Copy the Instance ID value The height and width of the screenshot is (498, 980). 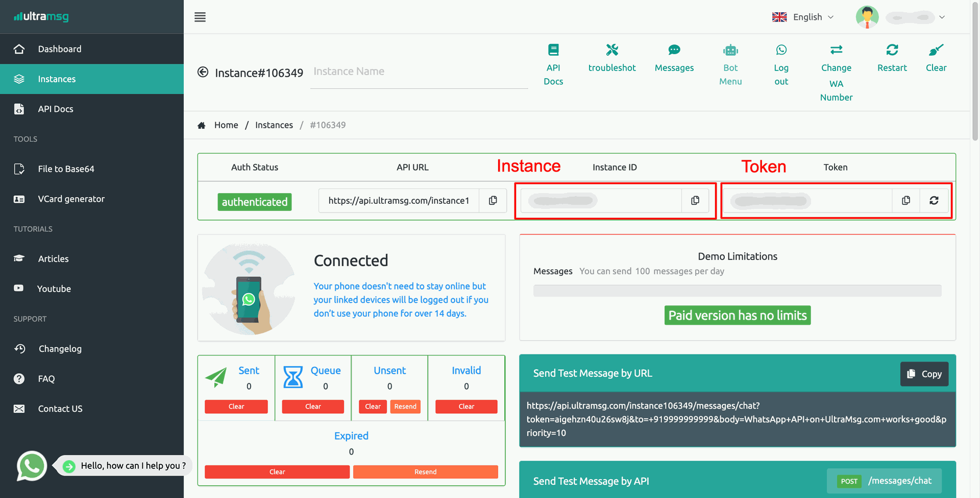(695, 200)
